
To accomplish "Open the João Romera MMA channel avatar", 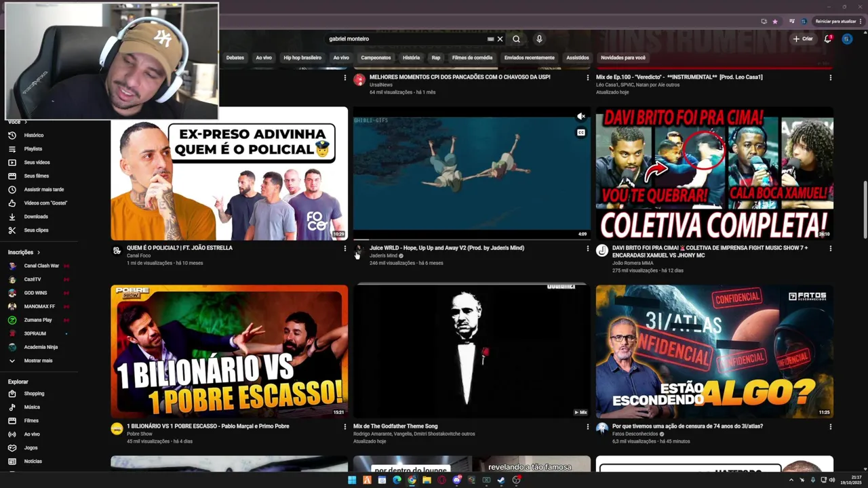I will click(x=601, y=250).
